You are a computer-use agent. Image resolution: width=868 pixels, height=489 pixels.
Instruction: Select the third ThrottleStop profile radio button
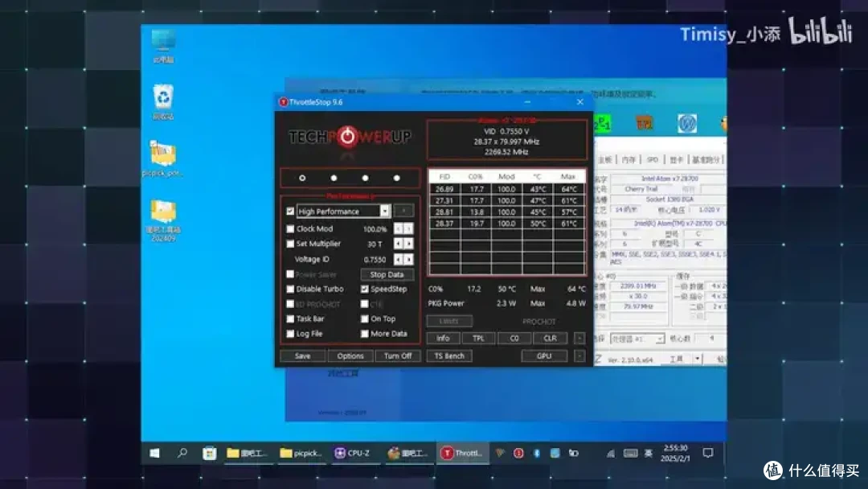pyautogui.click(x=366, y=179)
